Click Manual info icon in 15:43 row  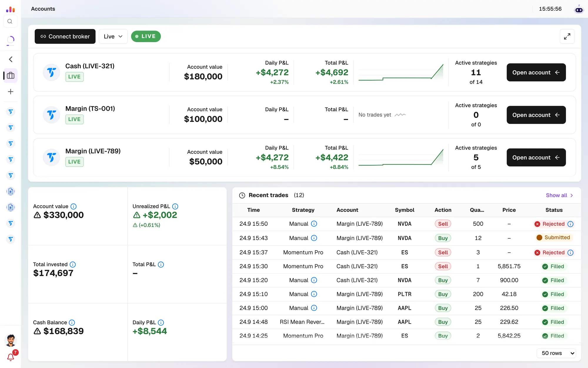[x=314, y=238]
